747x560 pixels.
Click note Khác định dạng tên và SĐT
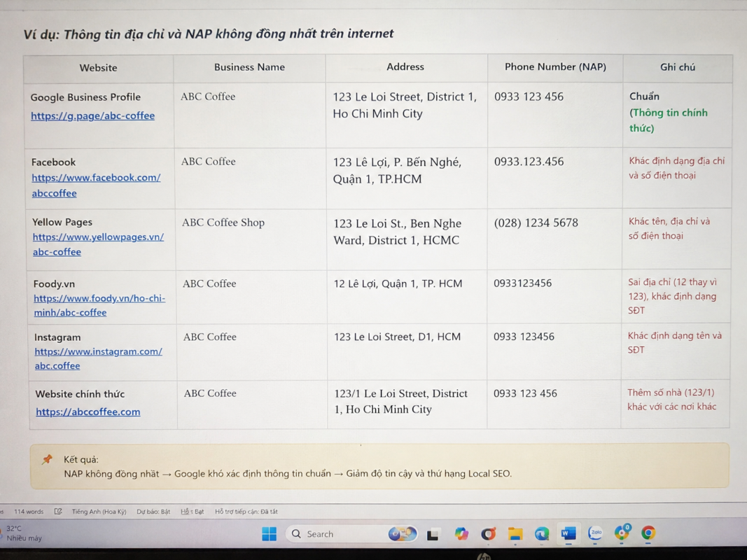tap(675, 342)
